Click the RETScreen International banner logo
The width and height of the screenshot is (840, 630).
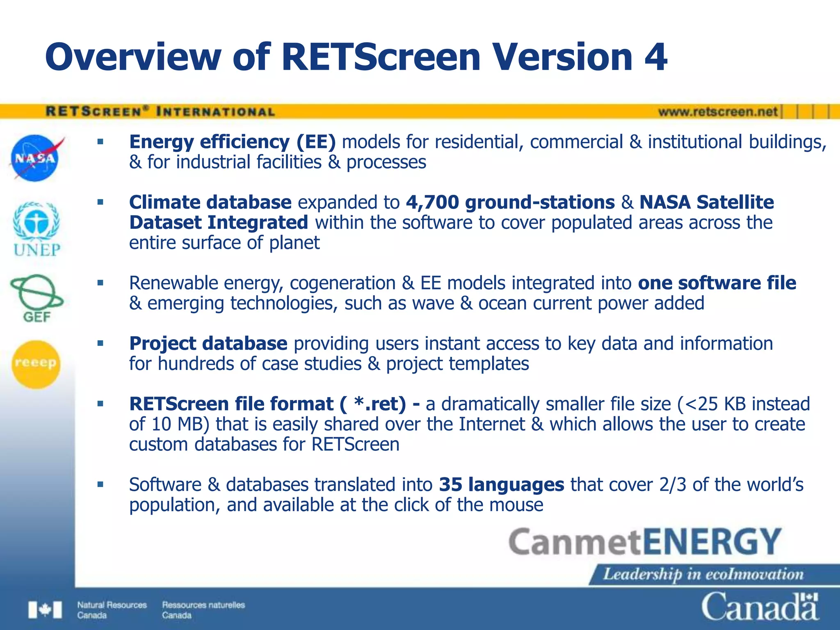point(160,112)
